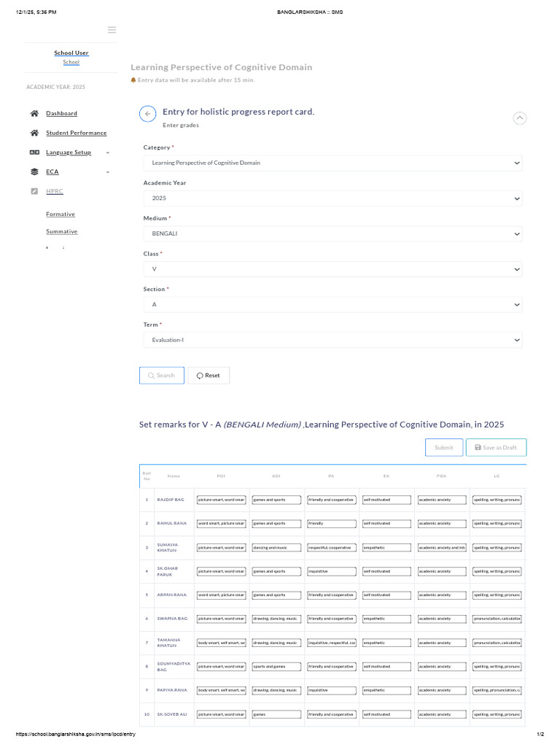Click the Save as Draft button

(x=496, y=447)
